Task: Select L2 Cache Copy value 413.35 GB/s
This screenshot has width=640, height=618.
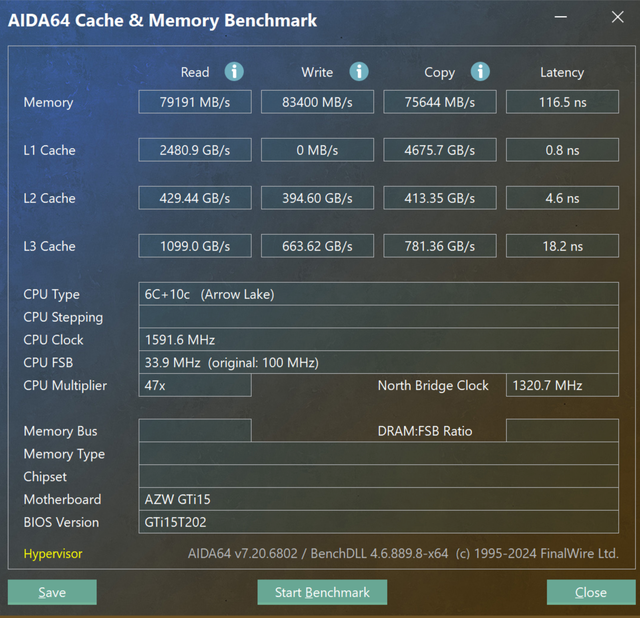Action: [x=440, y=198]
